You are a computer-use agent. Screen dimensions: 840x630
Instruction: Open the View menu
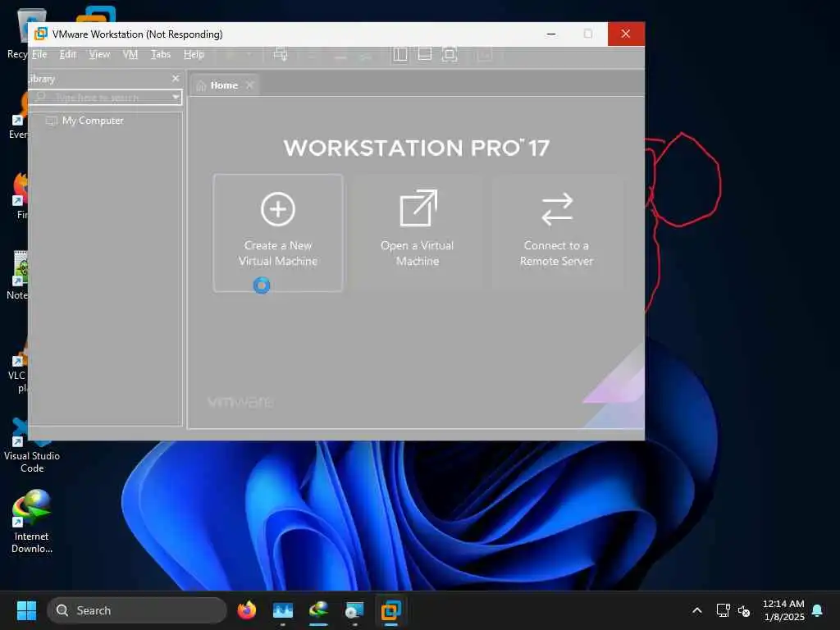[x=99, y=54]
